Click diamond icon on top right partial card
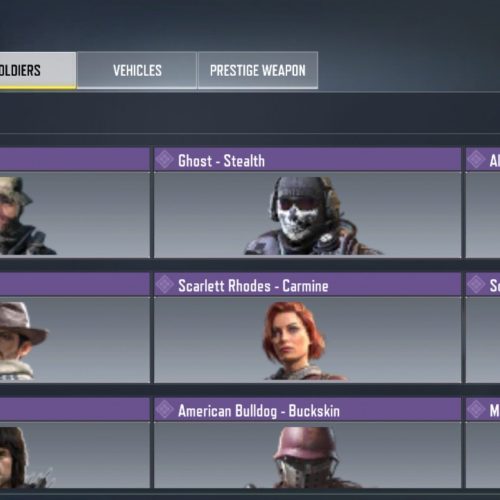 click(476, 159)
